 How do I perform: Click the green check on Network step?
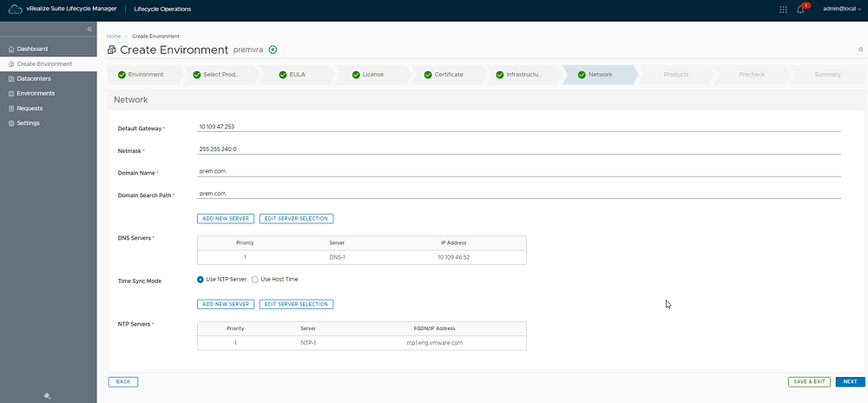(x=582, y=75)
